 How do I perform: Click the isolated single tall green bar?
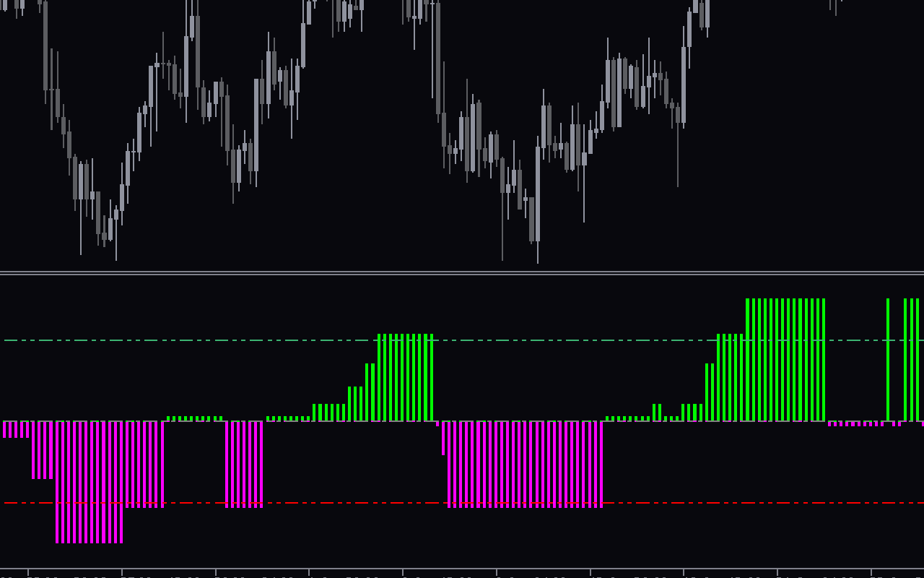888,360
